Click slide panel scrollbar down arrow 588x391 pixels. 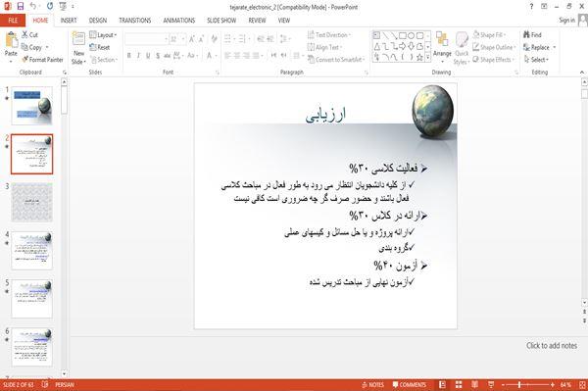pos(64,373)
